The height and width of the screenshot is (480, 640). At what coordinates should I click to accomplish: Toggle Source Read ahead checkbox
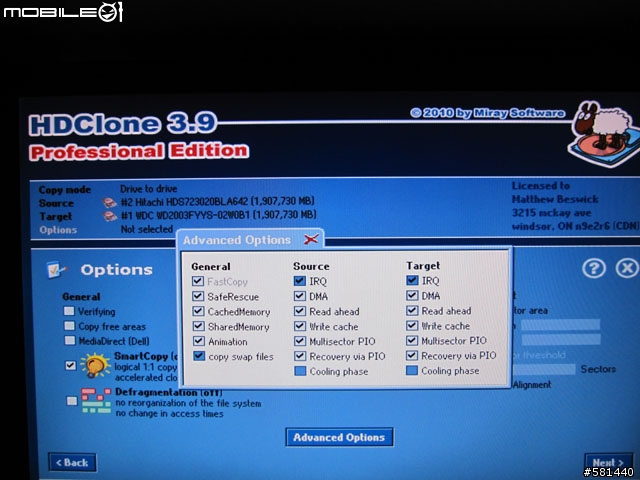click(300, 311)
